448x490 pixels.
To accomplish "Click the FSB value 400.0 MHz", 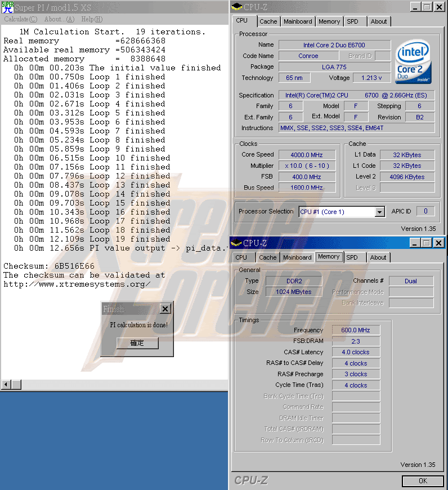I will (307, 177).
